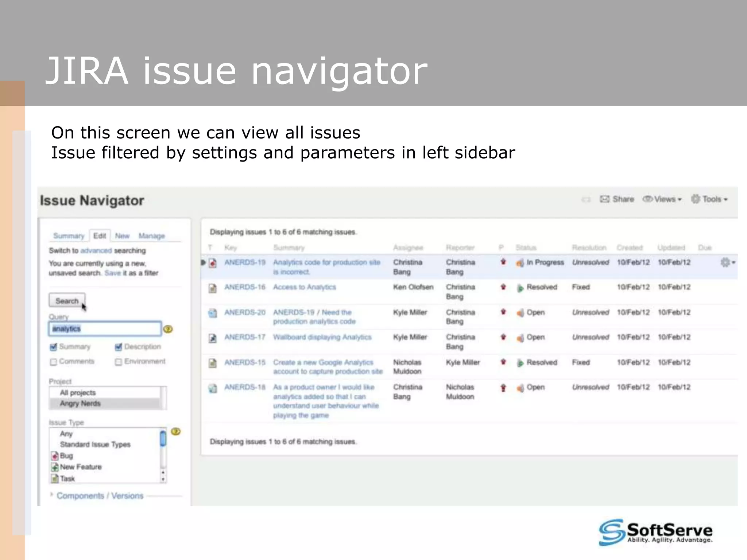Click the Issue Type list scroll-down arrow
Image resolution: width=747 pixels, height=560 pixels.
coord(163,480)
